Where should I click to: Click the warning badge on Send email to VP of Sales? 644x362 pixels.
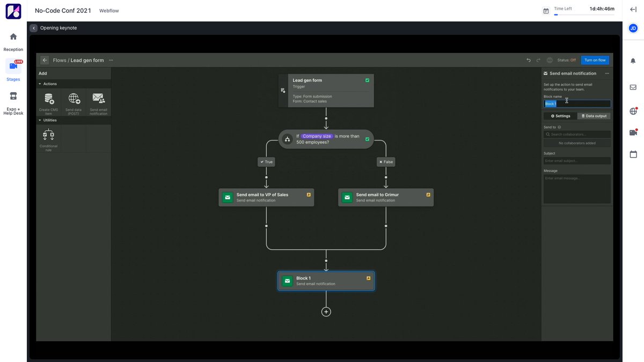(309, 194)
